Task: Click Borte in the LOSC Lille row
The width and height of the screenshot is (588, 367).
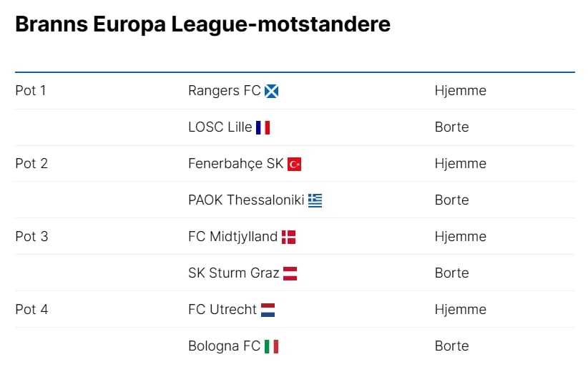Action: pyautogui.click(x=451, y=127)
